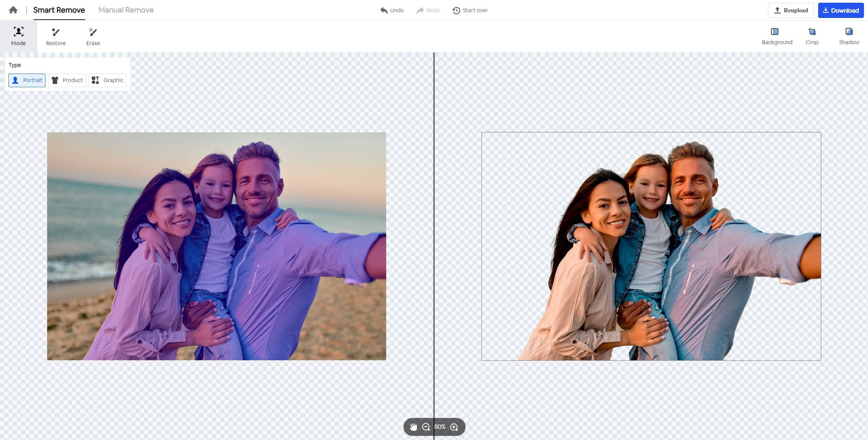Select Product type option
The height and width of the screenshot is (440, 868).
pos(67,80)
